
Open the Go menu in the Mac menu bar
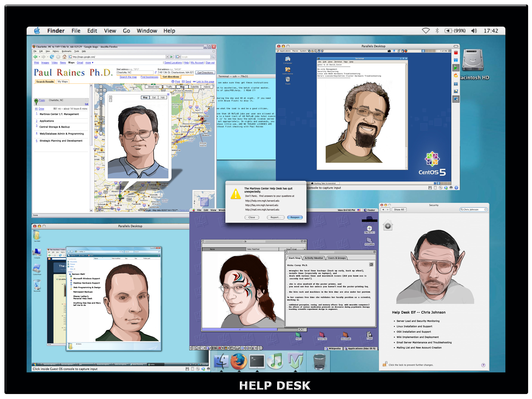click(126, 31)
